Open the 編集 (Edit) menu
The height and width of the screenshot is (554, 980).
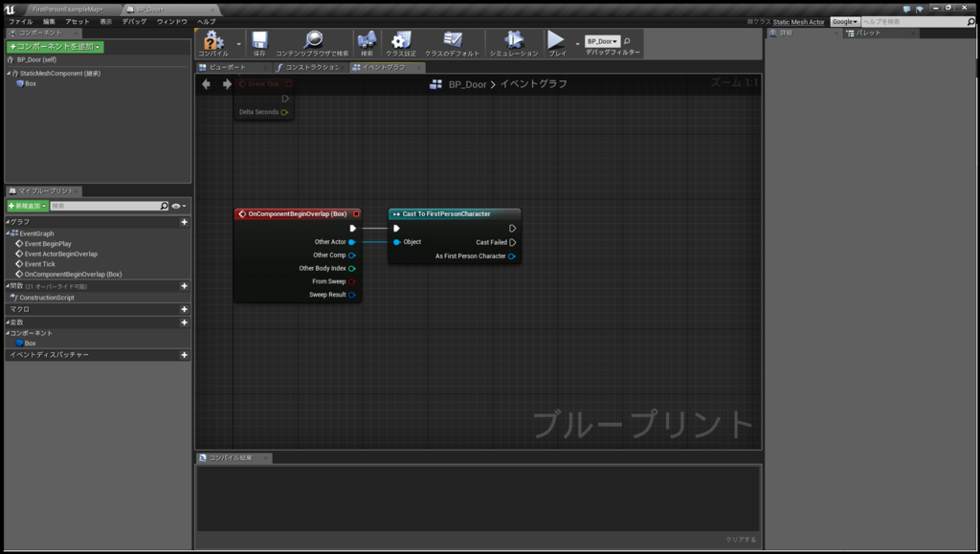tap(50, 22)
